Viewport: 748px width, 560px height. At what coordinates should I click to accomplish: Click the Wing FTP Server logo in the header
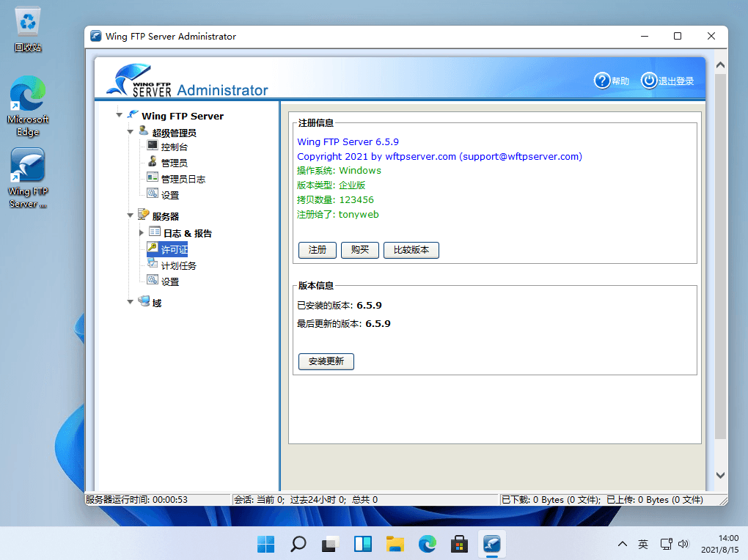(139, 80)
